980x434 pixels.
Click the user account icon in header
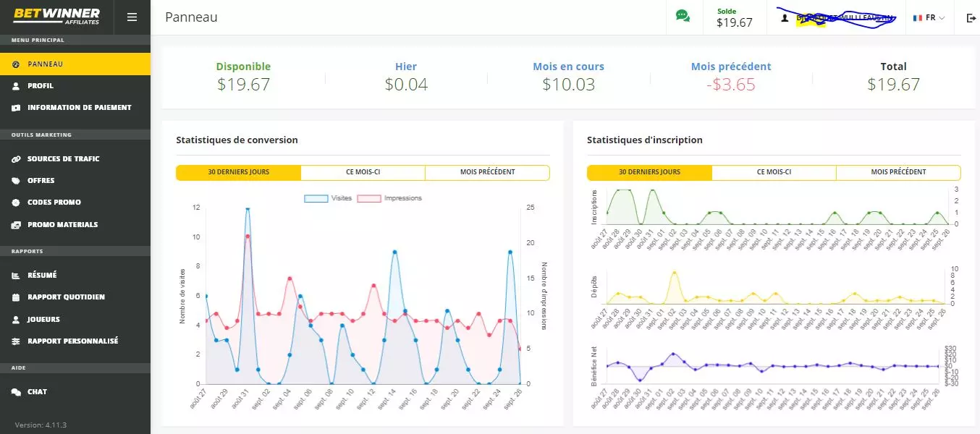pyautogui.click(x=784, y=17)
